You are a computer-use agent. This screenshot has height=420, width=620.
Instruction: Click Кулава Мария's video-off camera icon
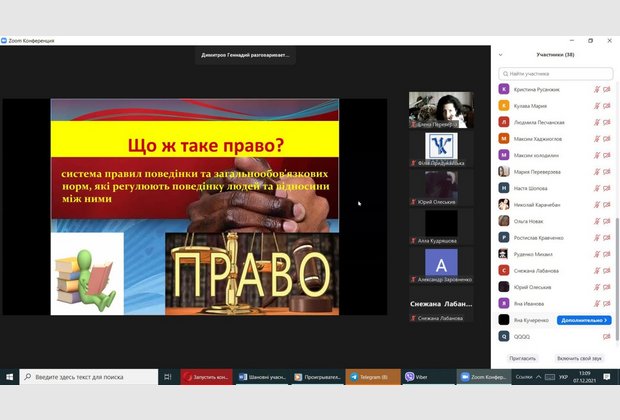(607, 106)
